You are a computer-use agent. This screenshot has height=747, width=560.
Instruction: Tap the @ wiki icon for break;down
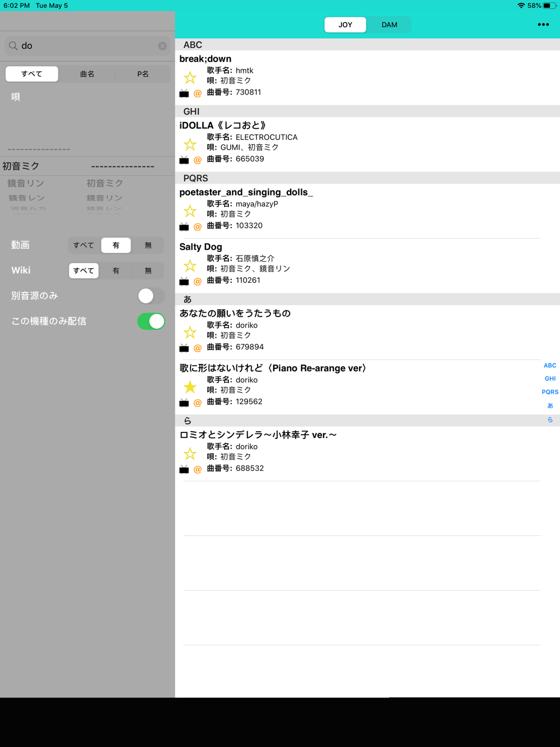pyautogui.click(x=198, y=93)
